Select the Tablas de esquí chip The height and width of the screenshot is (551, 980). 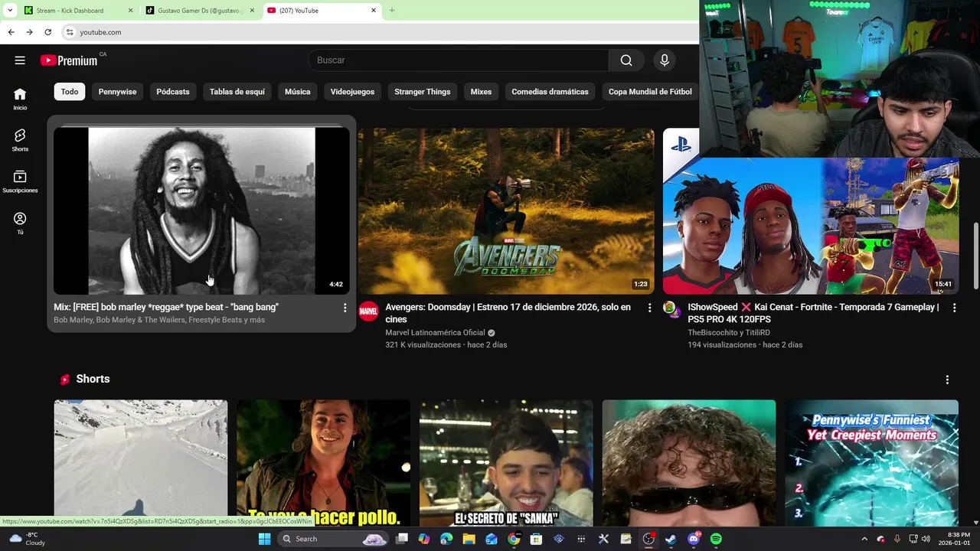click(237, 92)
